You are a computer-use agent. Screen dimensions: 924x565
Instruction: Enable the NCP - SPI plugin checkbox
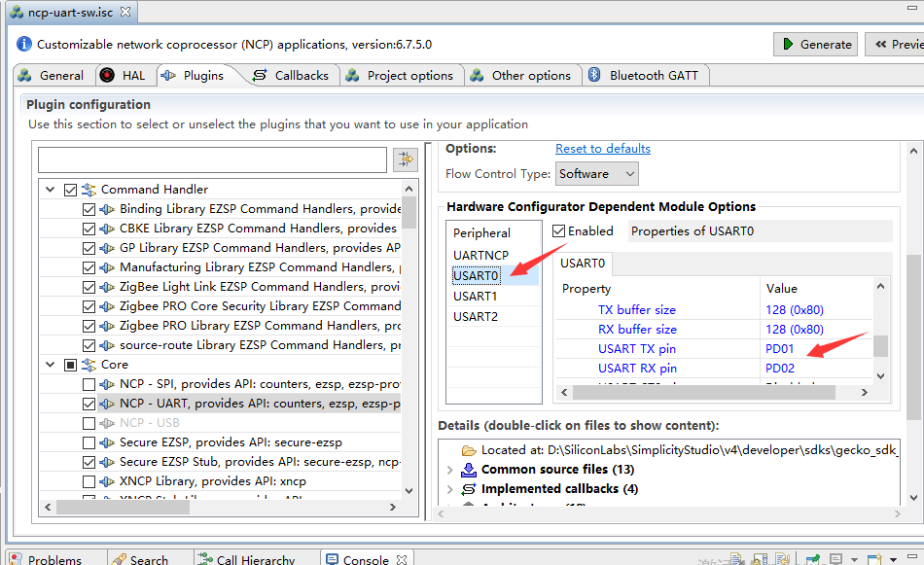(x=89, y=383)
